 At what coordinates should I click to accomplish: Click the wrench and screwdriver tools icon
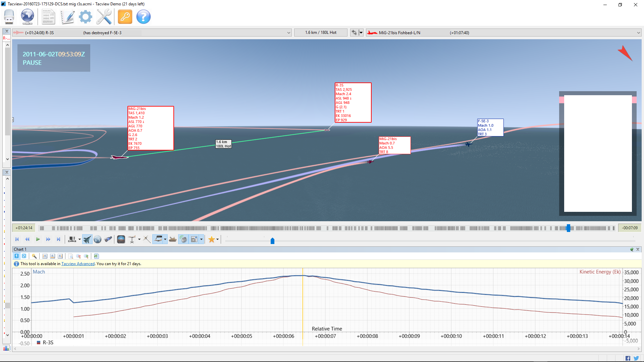[x=104, y=17]
